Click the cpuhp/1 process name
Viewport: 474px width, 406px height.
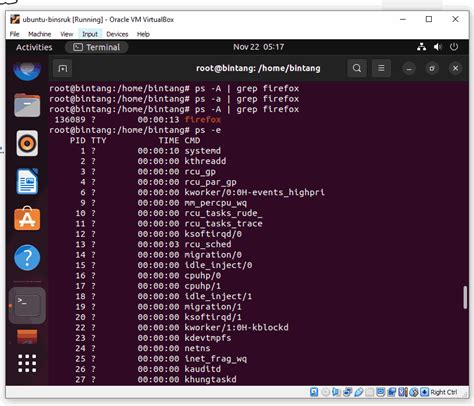pos(203,286)
